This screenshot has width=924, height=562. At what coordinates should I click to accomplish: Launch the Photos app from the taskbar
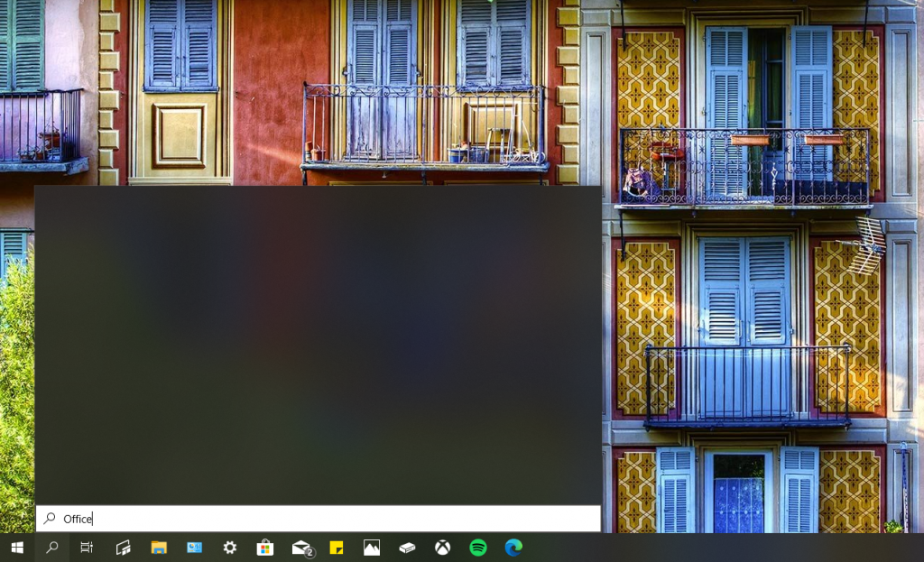point(372,548)
